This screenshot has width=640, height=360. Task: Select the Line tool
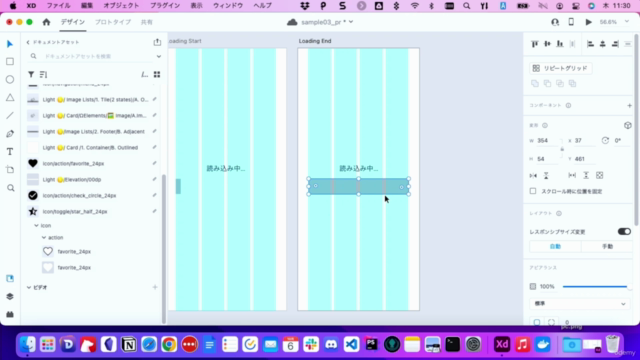coord(10,116)
